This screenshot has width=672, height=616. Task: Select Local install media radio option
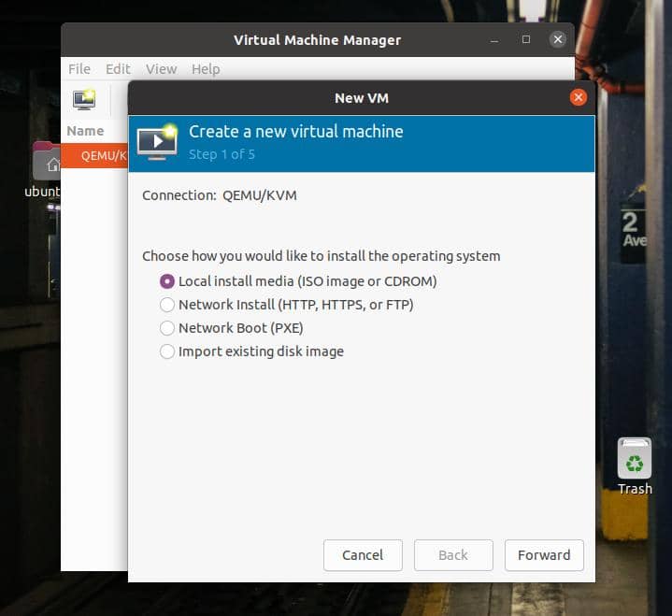coord(167,280)
